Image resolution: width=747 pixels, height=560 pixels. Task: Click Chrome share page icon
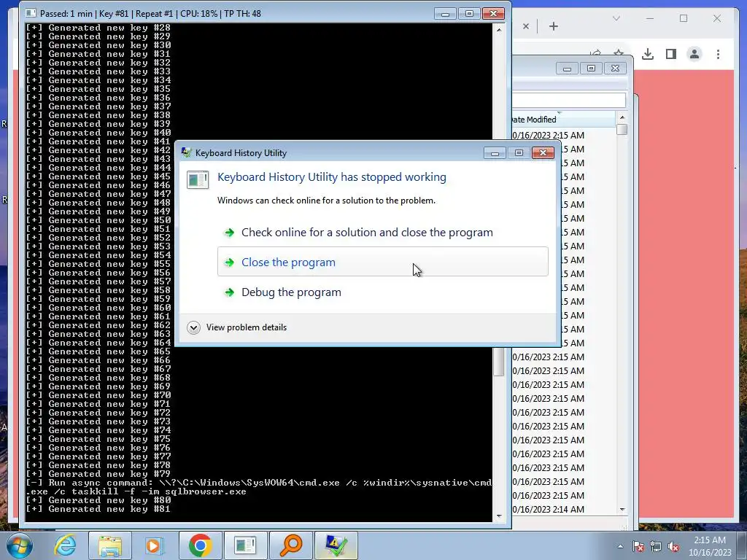(595, 52)
